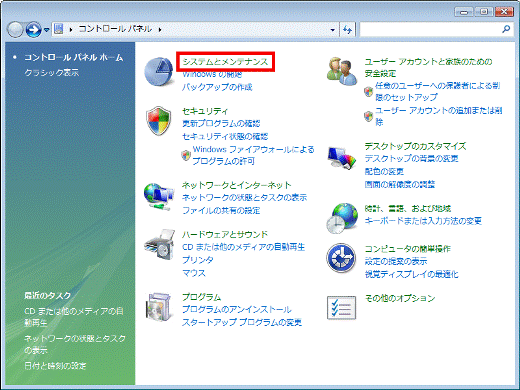Click the ハードウェアとサウンド printer icon
520x390 pixels.
coord(159,245)
